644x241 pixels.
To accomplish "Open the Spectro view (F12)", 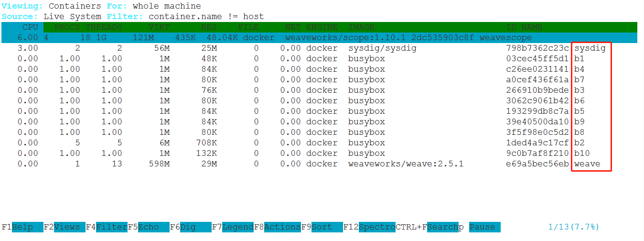I will [377, 227].
